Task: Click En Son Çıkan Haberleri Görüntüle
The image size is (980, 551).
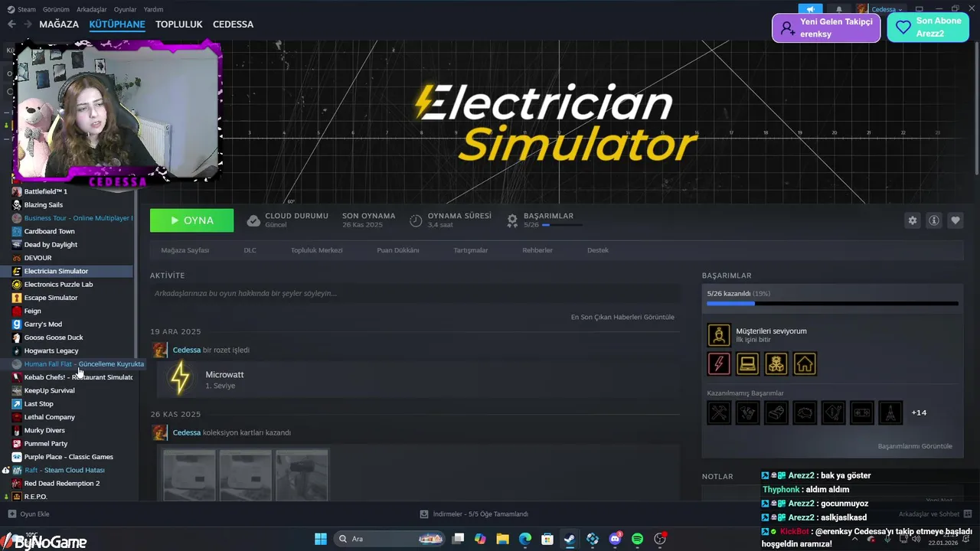Action: coord(622,317)
